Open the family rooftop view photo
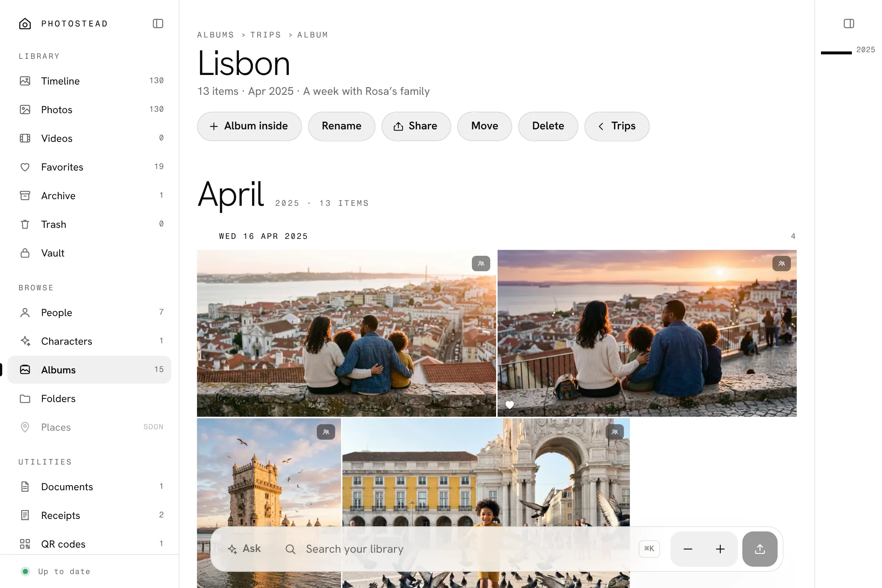Viewport: 882px width, 588px height. click(x=346, y=333)
